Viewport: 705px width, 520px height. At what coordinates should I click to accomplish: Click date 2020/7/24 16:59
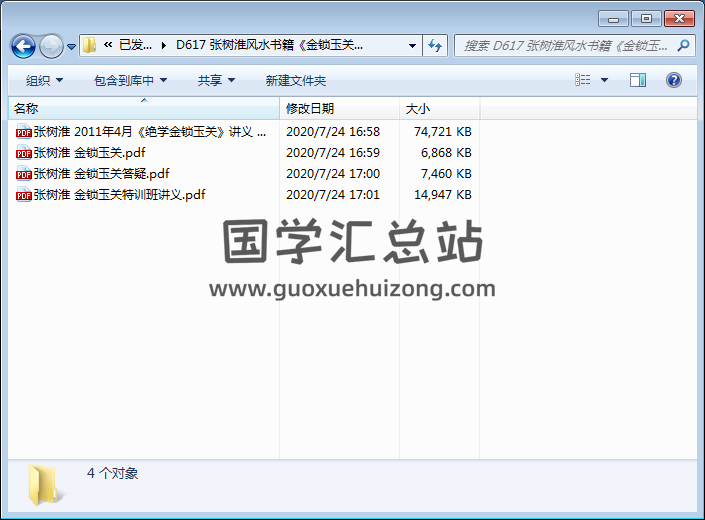(333, 153)
